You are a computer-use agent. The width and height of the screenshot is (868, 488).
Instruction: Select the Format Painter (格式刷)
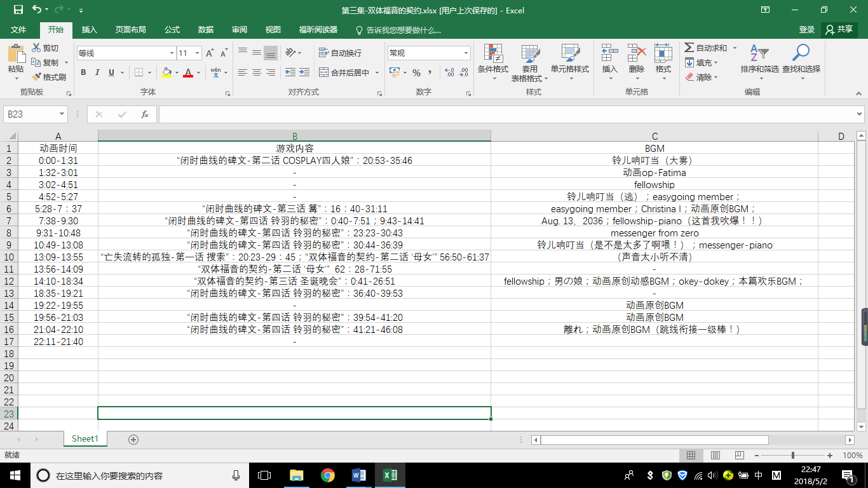(49, 77)
